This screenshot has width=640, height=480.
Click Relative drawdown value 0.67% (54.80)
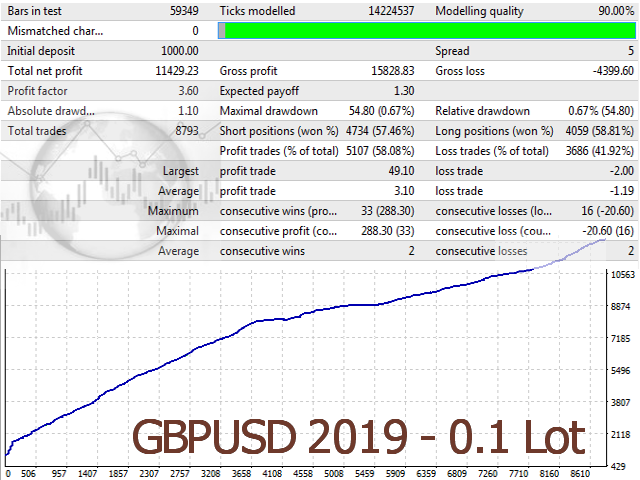point(601,111)
